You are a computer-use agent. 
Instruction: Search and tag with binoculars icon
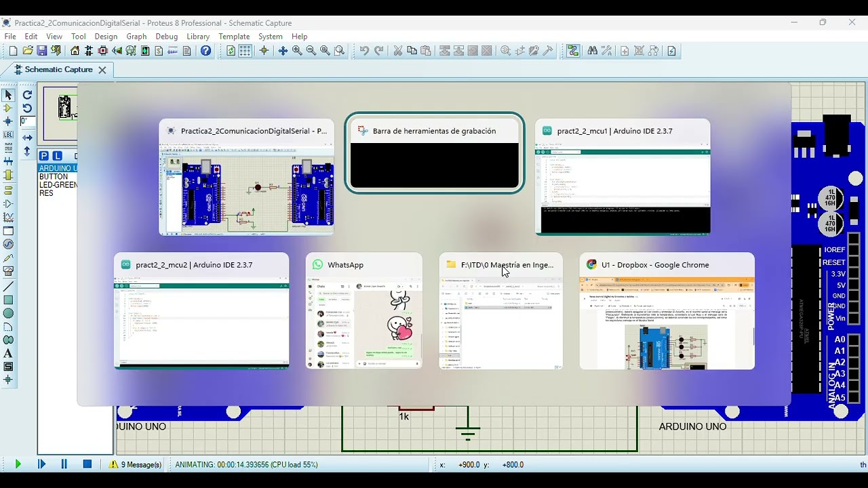coord(593,51)
